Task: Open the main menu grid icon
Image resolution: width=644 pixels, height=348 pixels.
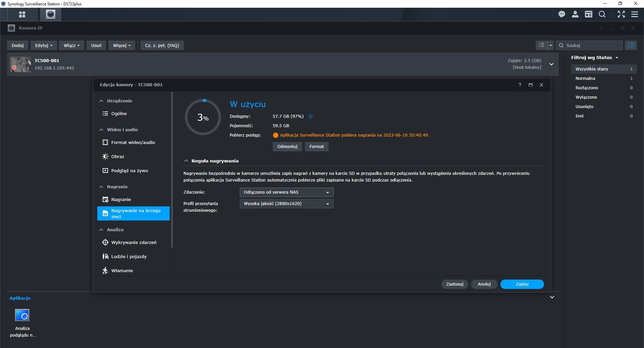Action: coord(22,14)
